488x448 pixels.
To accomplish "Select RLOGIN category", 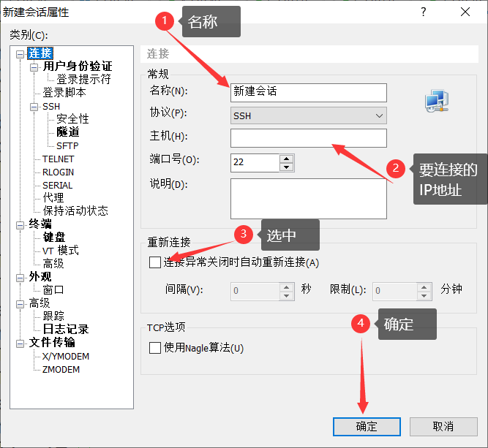I will coord(59,172).
